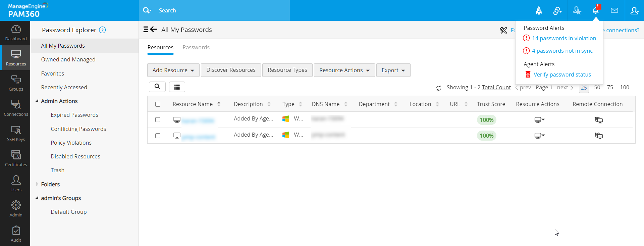Select Policy Violations in Admin Actions
Image resolution: width=644 pixels, height=246 pixels.
[x=71, y=143]
